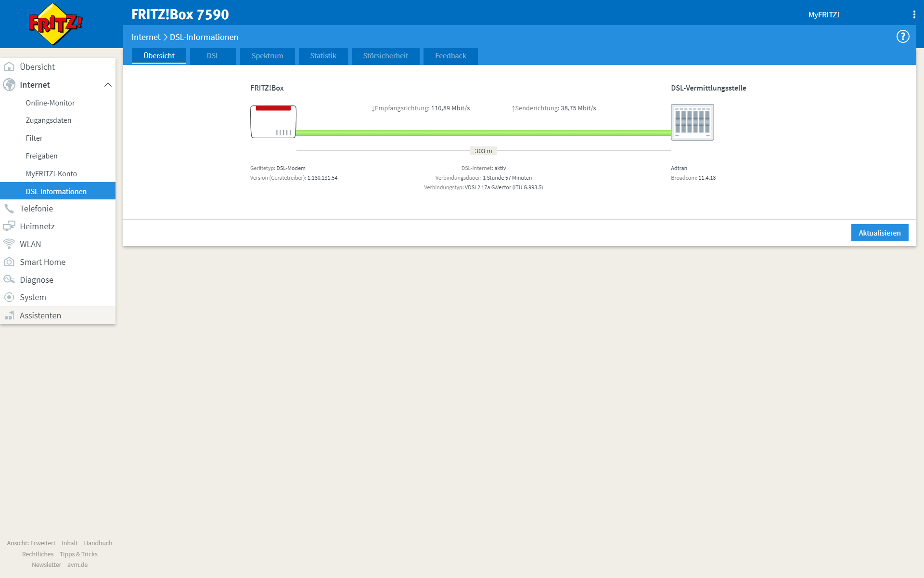
Task: Click the DSL-Vermittlungsstelle exchange image
Action: [x=692, y=122]
